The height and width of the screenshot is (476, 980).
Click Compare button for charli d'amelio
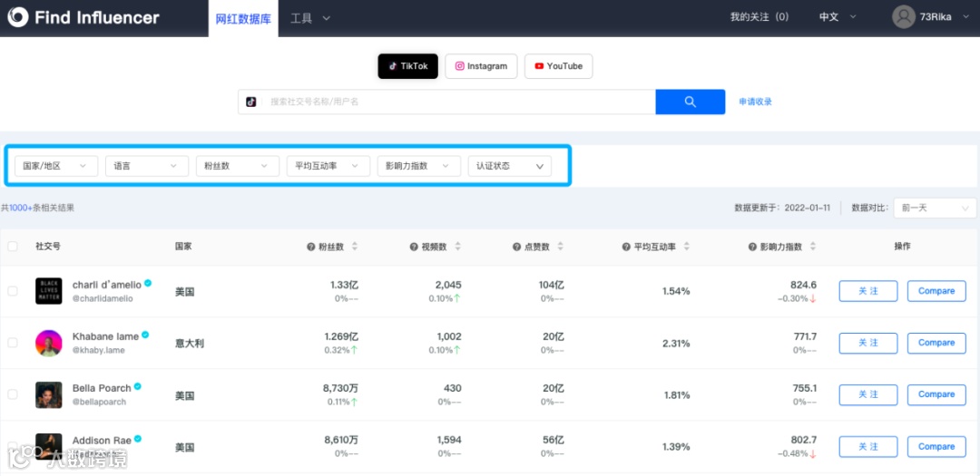tap(936, 291)
